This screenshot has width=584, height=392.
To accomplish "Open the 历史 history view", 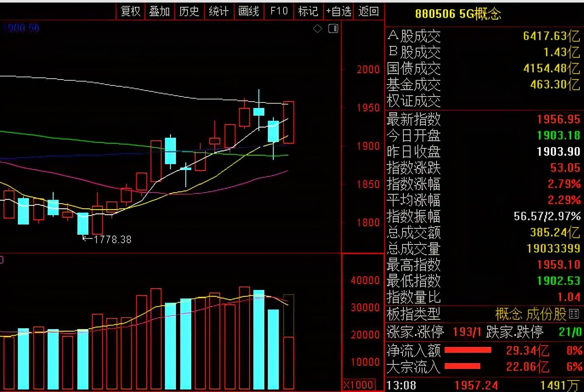I will [x=189, y=11].
